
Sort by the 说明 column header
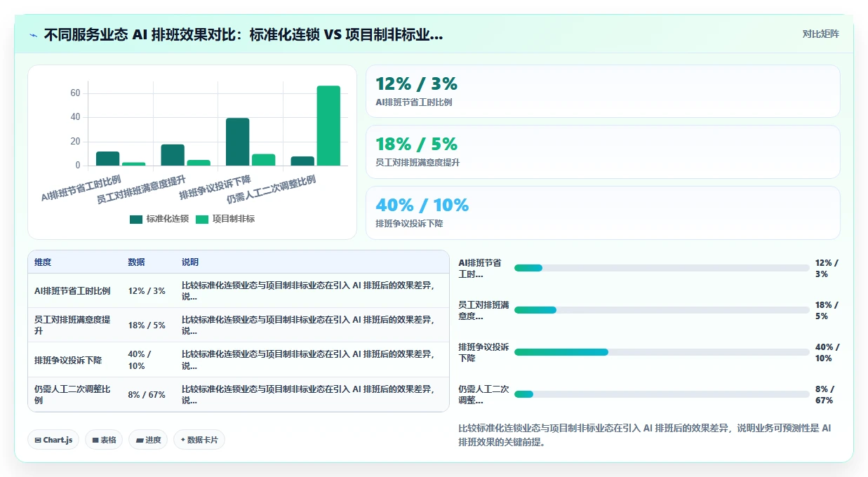coord(190,262)
